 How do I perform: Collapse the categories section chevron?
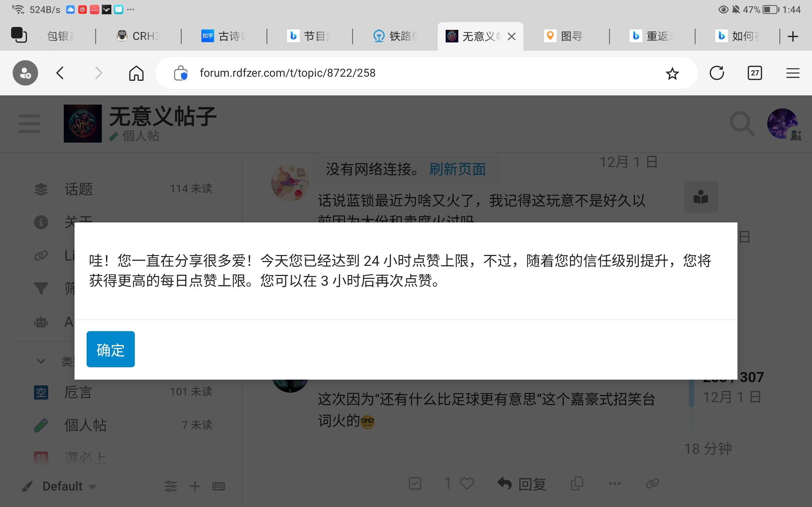click(41, 361)
